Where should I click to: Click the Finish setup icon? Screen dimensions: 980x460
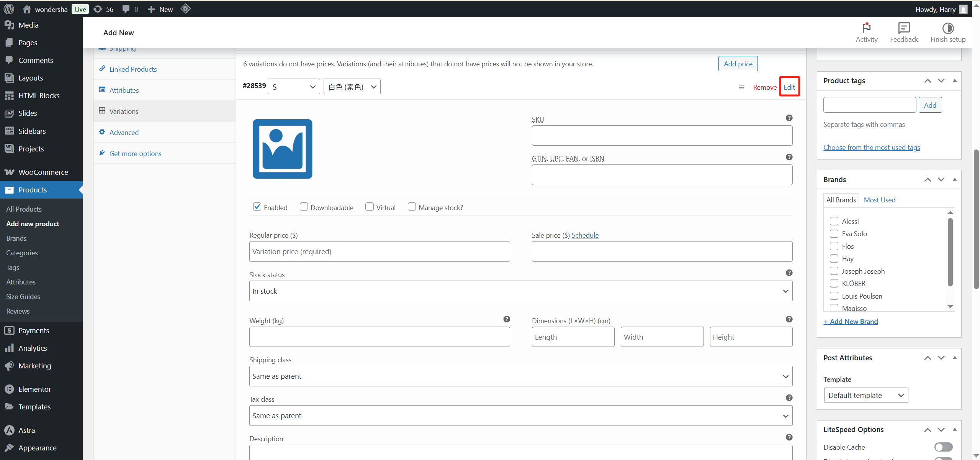point(948,28)
